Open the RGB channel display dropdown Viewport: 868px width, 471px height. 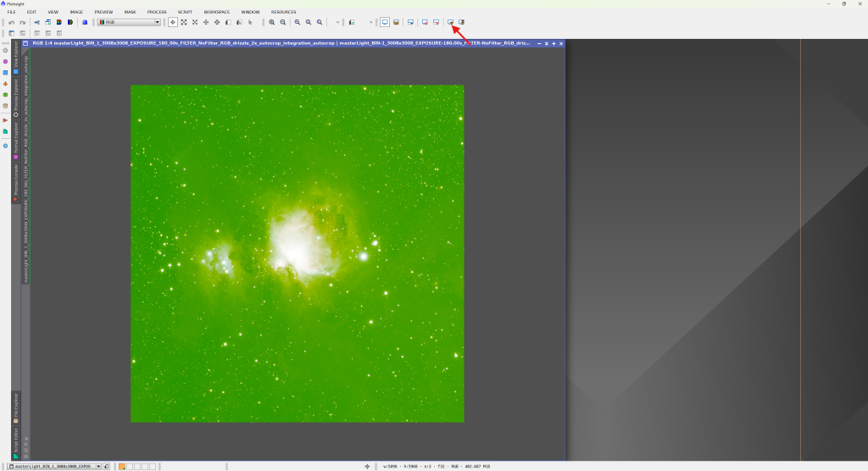tap(129, 22)
